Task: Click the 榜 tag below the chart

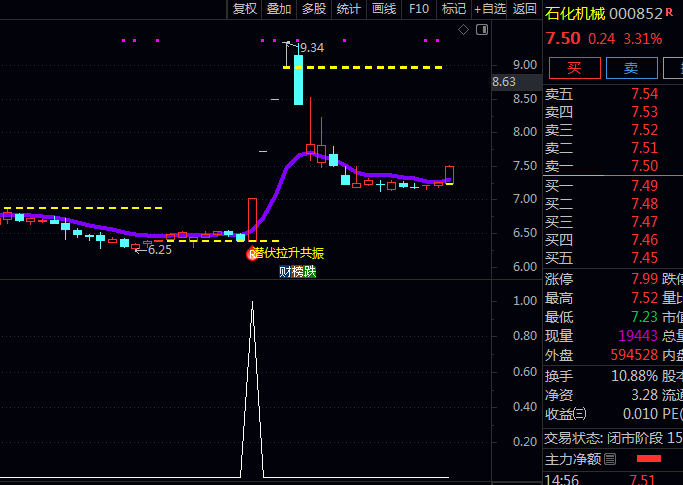Action: click(297, 272)
